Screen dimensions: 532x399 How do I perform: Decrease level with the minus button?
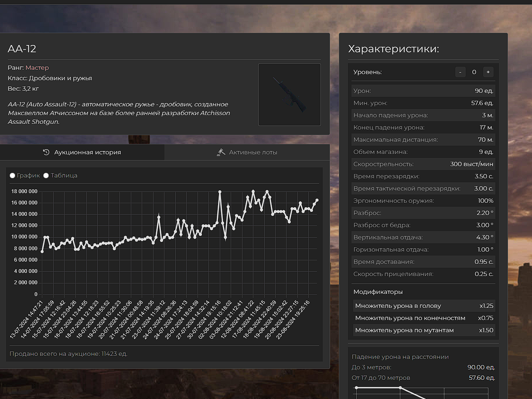click(460, 72)
